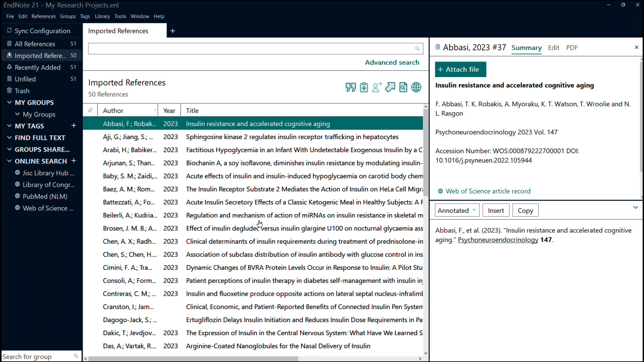Click the Advanced search link

(x=392, y=62)
